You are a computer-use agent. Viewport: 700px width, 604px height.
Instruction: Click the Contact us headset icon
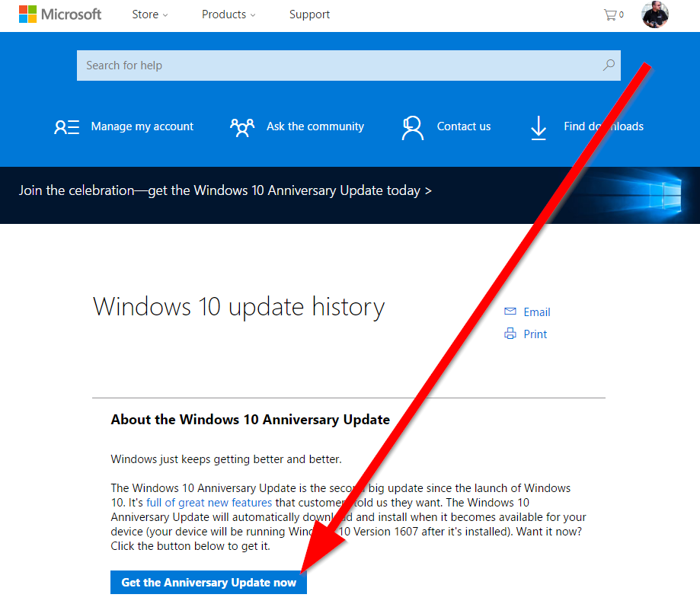[x=413, y=128]
